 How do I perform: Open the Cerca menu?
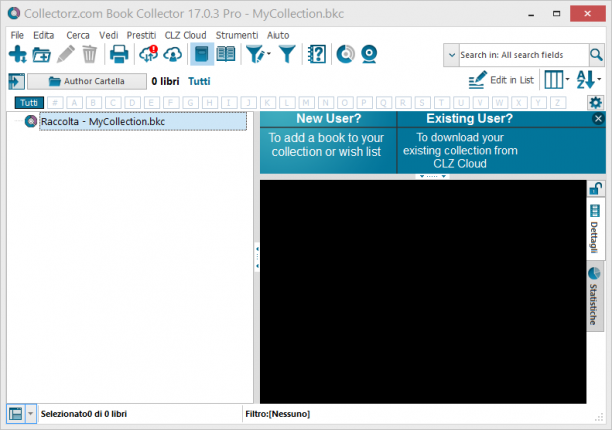(78, 36)
